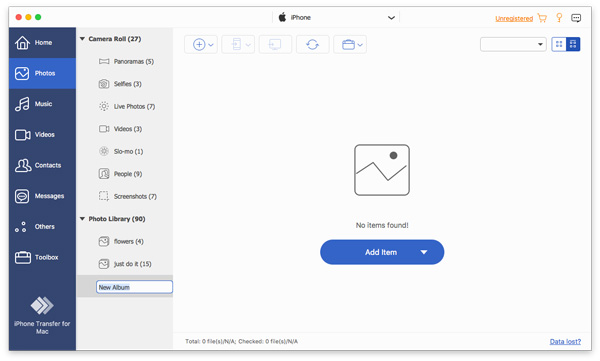Open the flowers (4) album
The height and width of the screenshot is (361, 600).
[x=121, y=241]
